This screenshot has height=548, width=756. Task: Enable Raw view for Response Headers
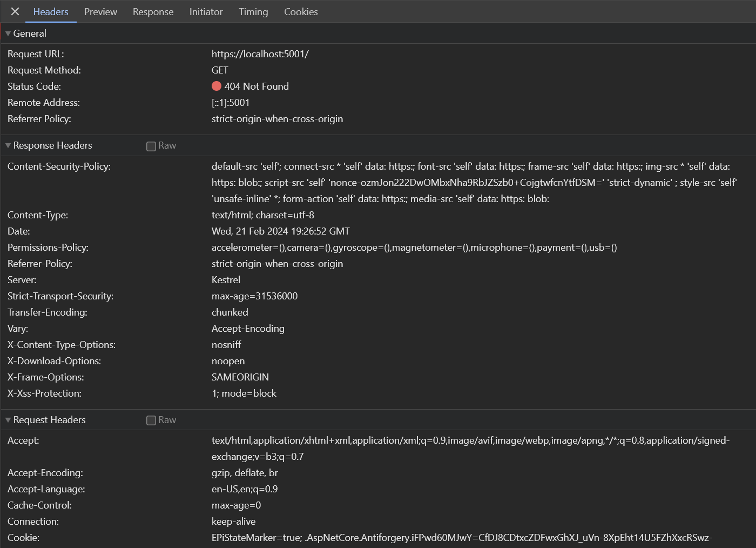pos(151,146)
